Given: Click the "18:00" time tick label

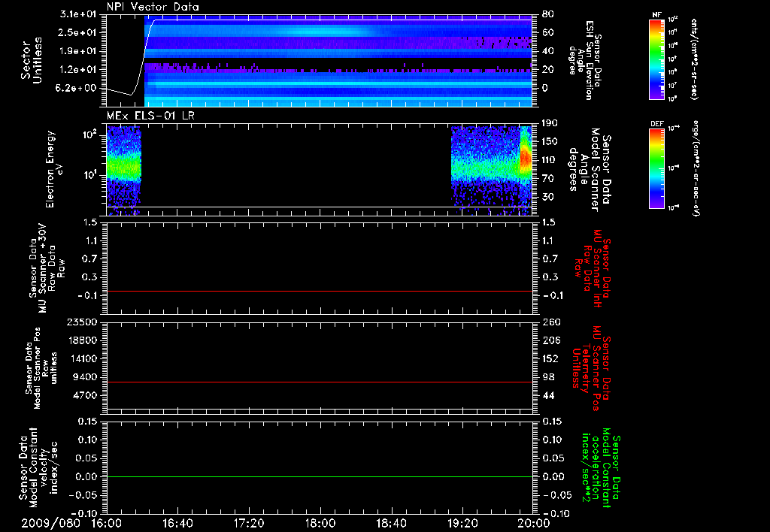Looking at the screenshot, I should pos(320,523).
